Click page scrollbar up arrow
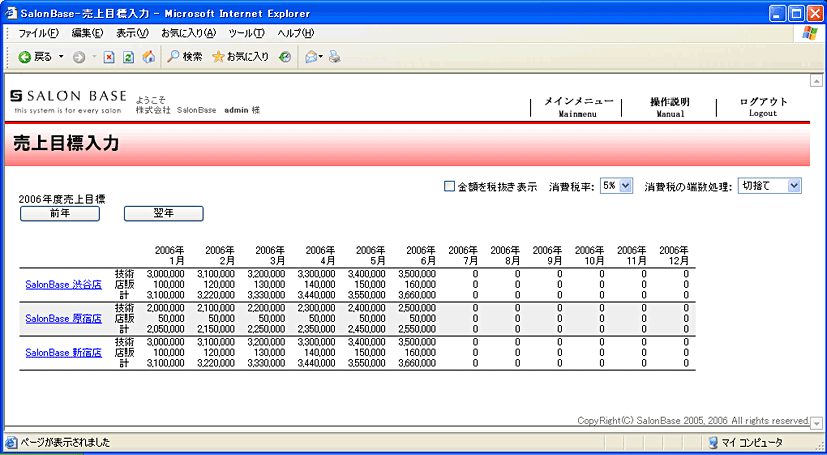Screen dimensions: 827x455 click(x=816, y=81)
